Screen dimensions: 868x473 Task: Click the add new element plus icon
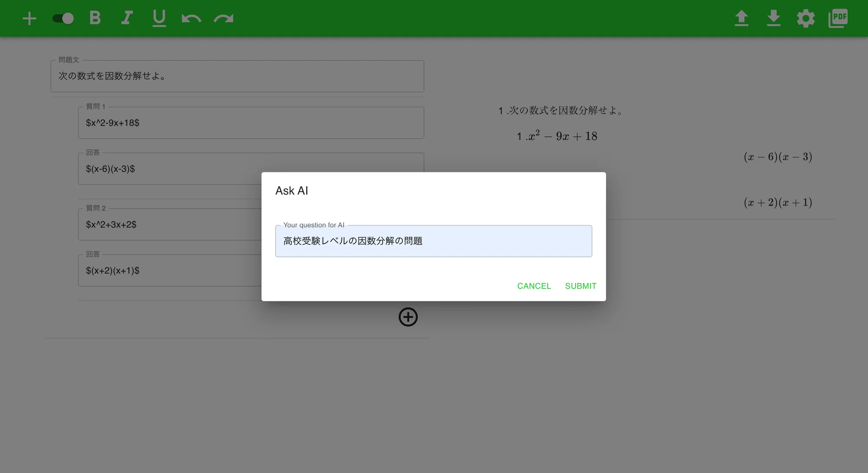click(30, 18)
